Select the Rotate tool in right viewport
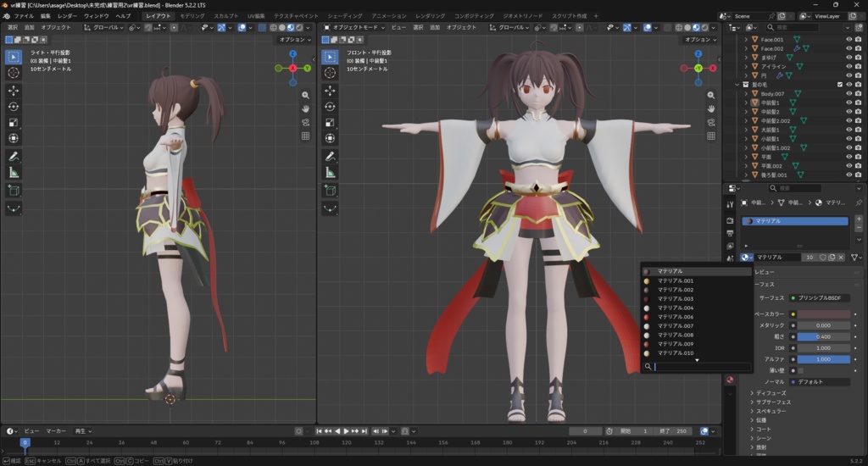This screenshot has width=868, height=466. 330,106
